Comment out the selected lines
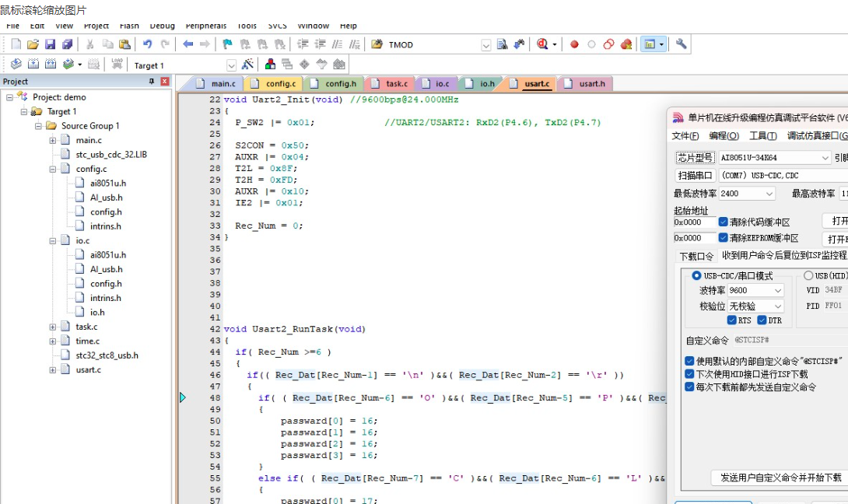Viewport: 848px width, 504px height. [338, 44]
